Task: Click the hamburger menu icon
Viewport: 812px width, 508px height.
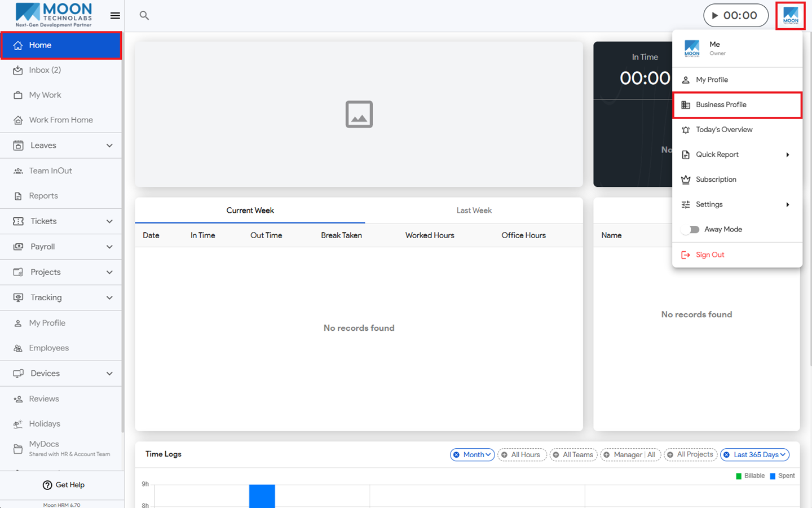Action: (115, 16)
